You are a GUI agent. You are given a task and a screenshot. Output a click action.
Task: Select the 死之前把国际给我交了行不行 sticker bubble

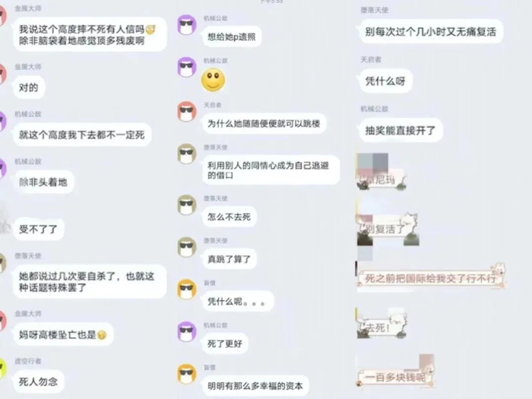click(x=431, y=277)
